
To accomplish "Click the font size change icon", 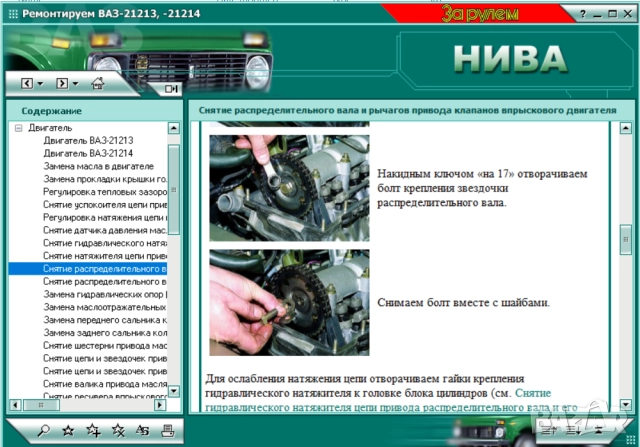I will click(x=142, y=430).
